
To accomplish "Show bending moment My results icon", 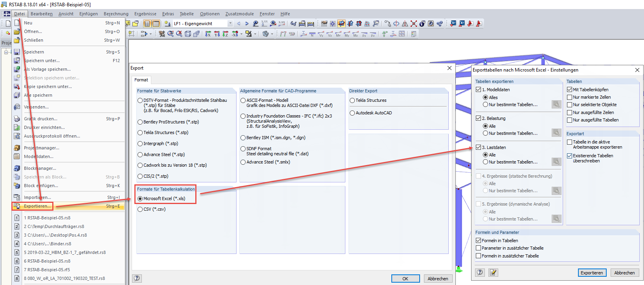I will (x=347, y=34).
